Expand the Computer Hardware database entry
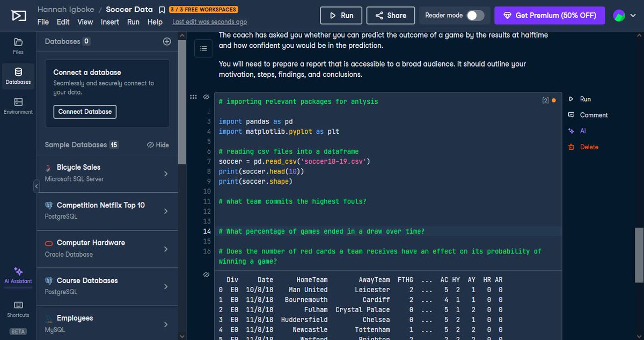Image resolution: width=644 pixels, height=340 pixels. [166, 249]
